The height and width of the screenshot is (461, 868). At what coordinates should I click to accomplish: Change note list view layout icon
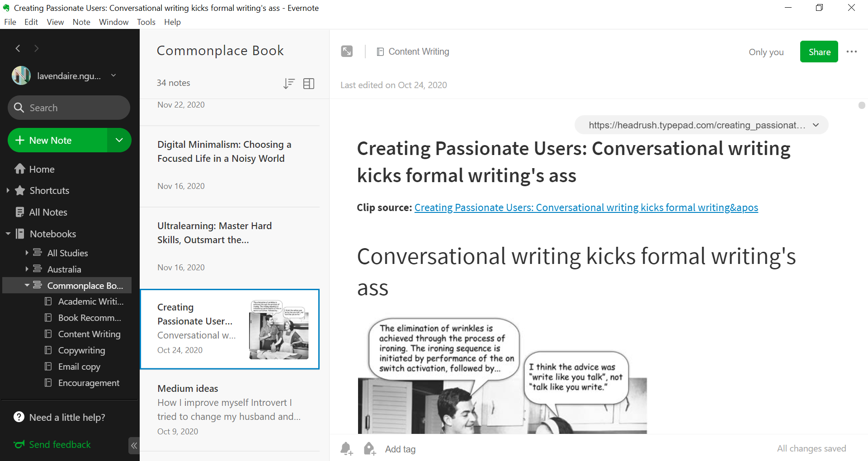coord(309,84)
